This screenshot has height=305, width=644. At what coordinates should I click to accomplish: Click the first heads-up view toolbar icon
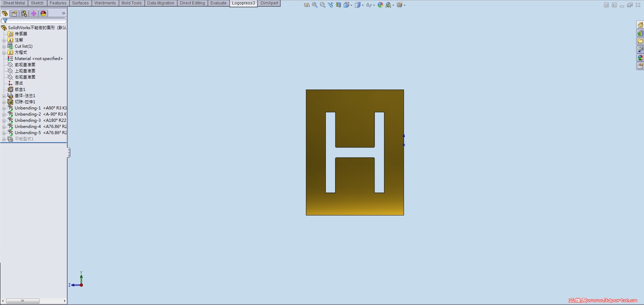307,5
